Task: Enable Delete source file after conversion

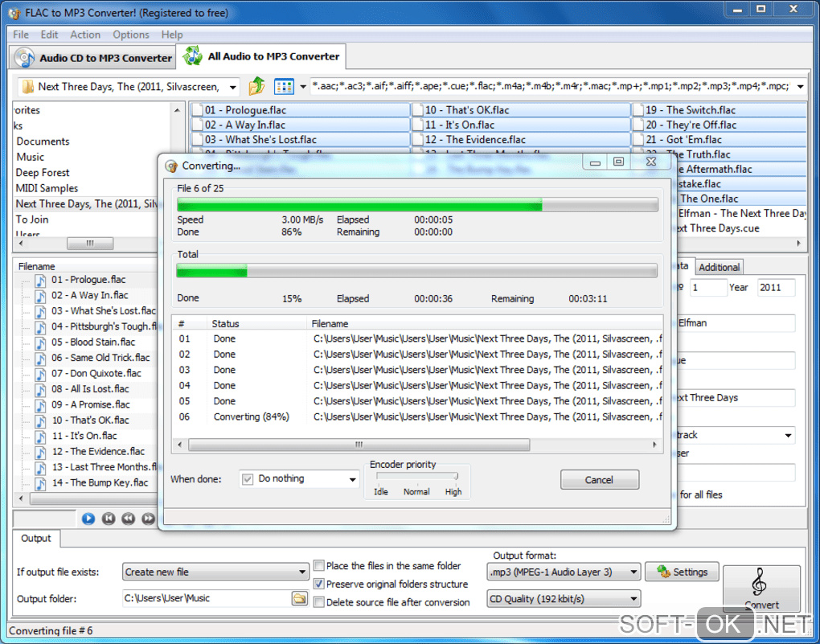Action: tap(318, 602)
